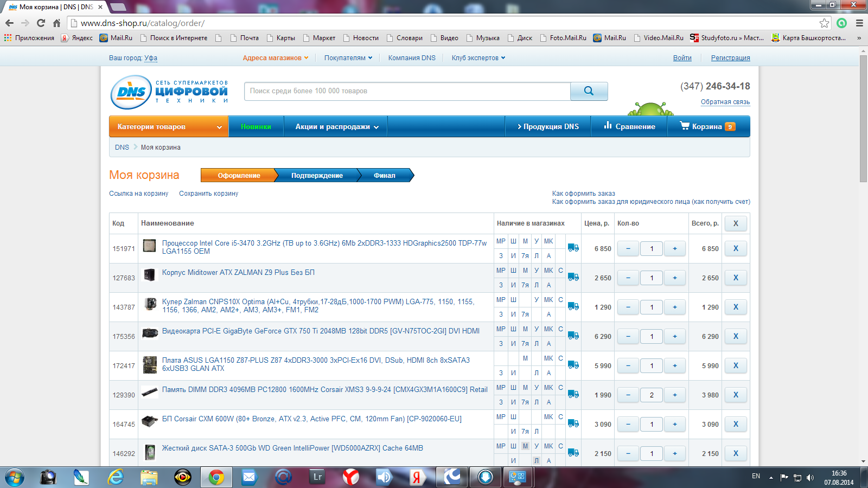Click the product search field
This screenshot has width=868, height=488.
(x=407, y=91)
